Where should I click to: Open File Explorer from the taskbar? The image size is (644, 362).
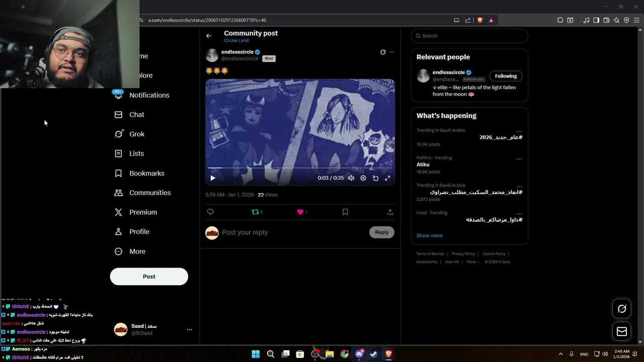pos(330,354)
